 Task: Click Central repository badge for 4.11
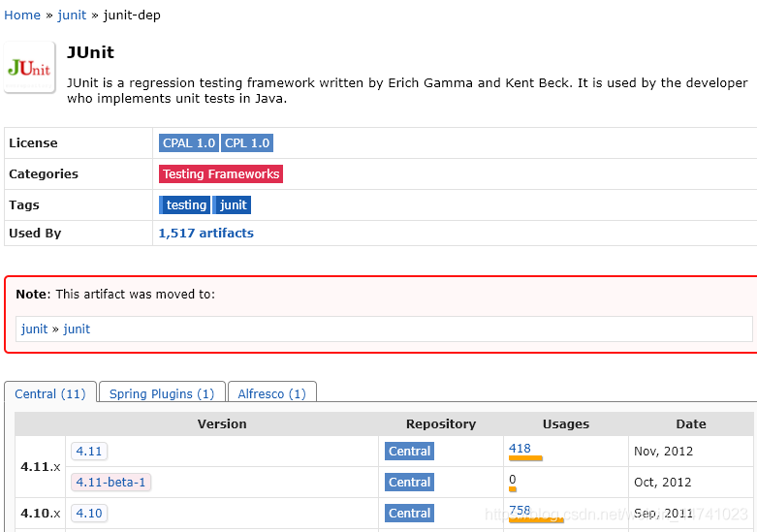[x=409, y=451]
